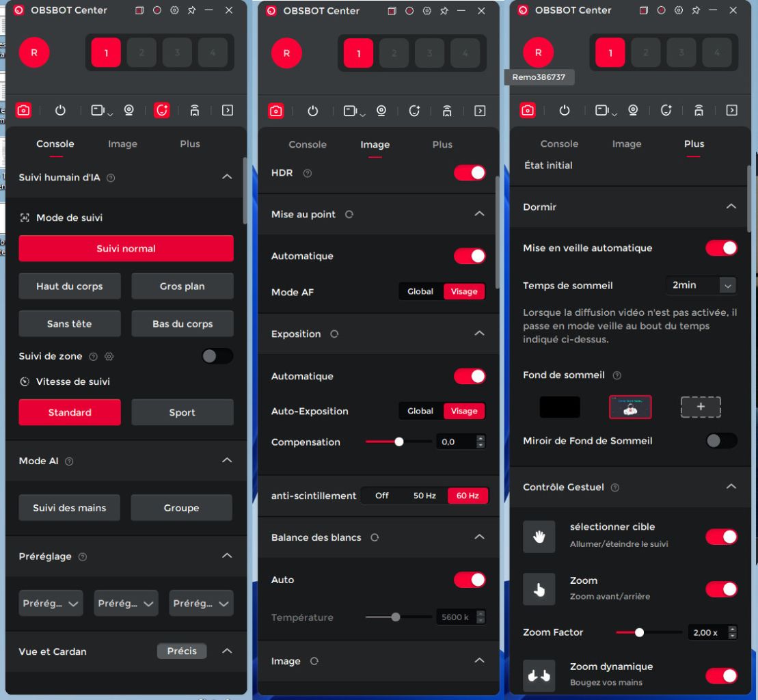
Task: Click the Zoom dynamique two-hands icon
Action: [539, 675]
